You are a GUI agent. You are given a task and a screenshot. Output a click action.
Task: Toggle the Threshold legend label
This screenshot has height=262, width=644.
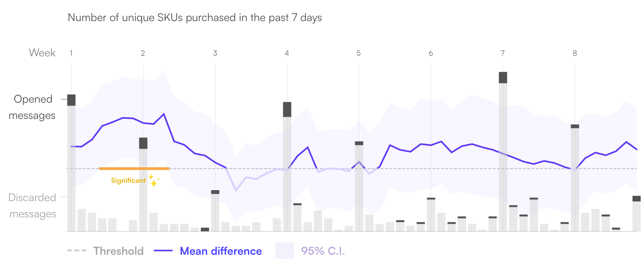coord(118,251)
